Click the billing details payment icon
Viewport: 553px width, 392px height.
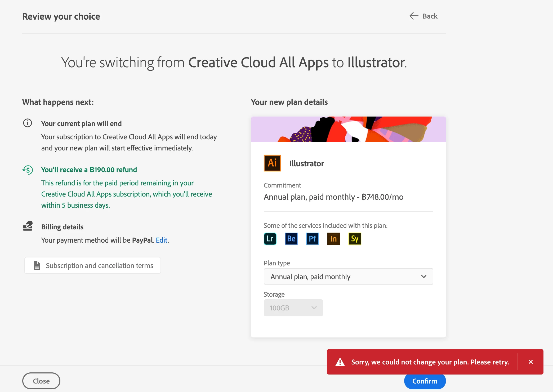(28, 226)
